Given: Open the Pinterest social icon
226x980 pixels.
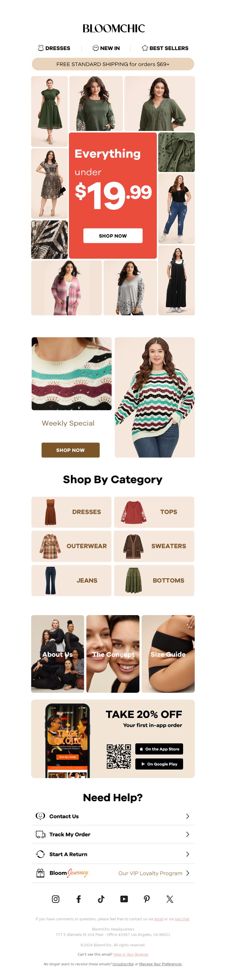Looking at the screenshot, I should (147, 899).
